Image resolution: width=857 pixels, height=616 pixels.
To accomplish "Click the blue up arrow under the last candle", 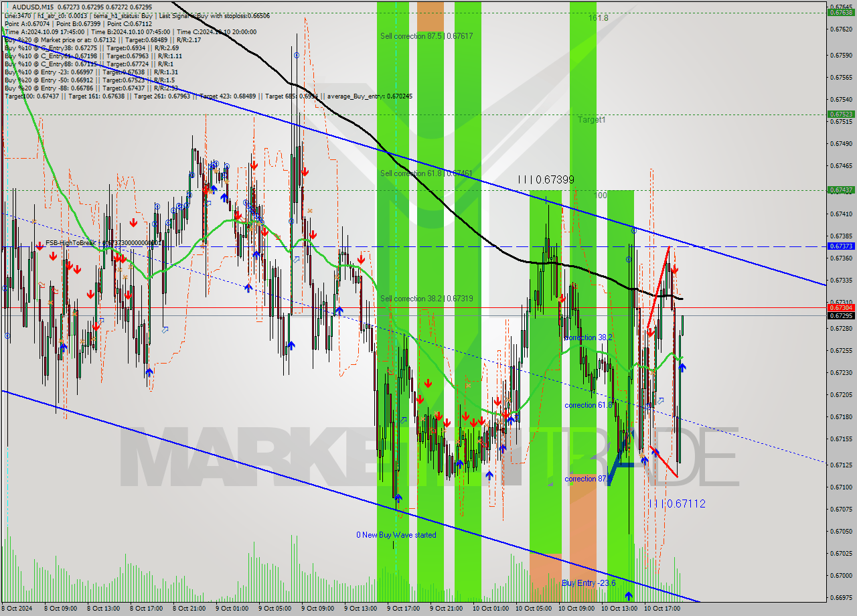I will point(682,367).
